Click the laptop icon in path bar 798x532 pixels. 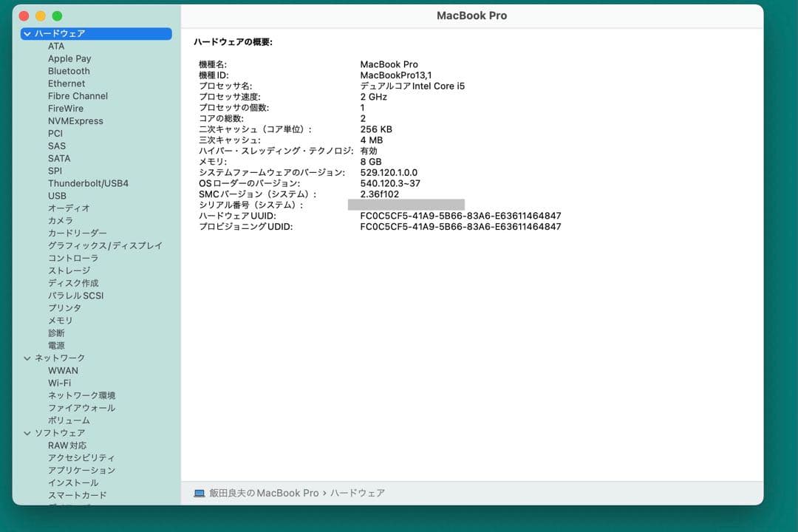(199, 494)
